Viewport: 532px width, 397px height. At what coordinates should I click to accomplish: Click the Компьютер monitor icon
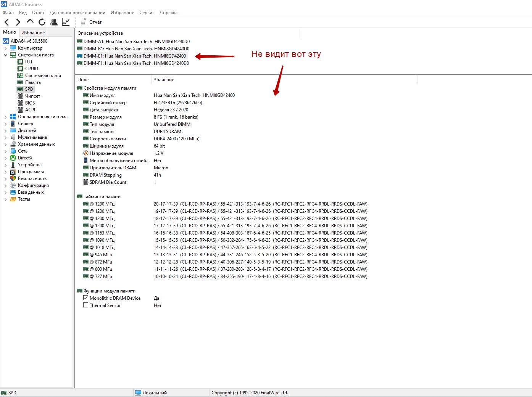13,48
